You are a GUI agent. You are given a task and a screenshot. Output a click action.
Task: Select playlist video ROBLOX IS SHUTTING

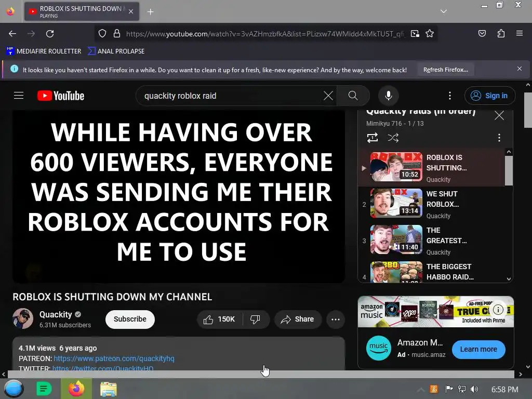click(431, 168)
